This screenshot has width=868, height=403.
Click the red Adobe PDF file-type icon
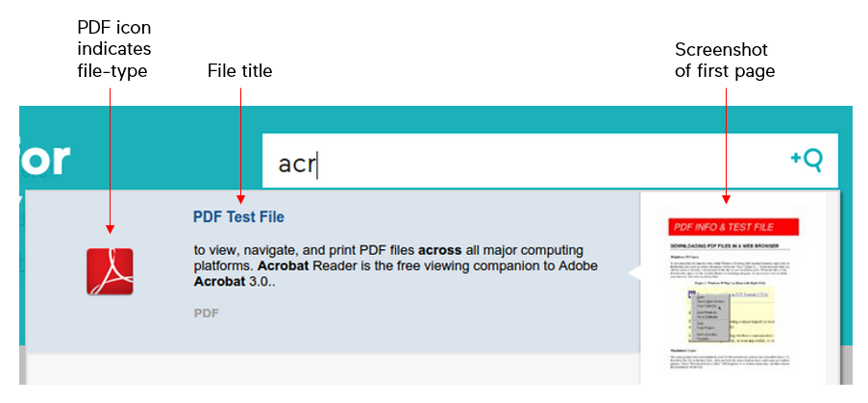(110, 271)
